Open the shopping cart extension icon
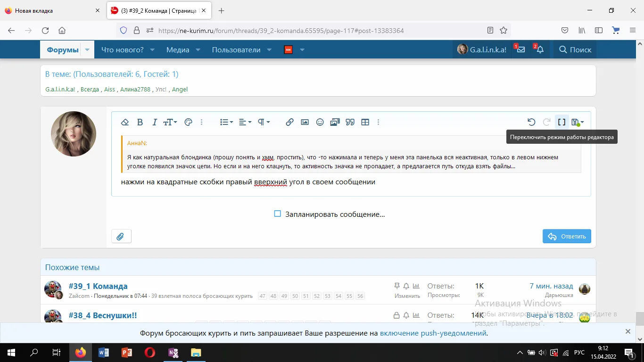The height and width of the screenshot is (362, 644). (616, 31)
